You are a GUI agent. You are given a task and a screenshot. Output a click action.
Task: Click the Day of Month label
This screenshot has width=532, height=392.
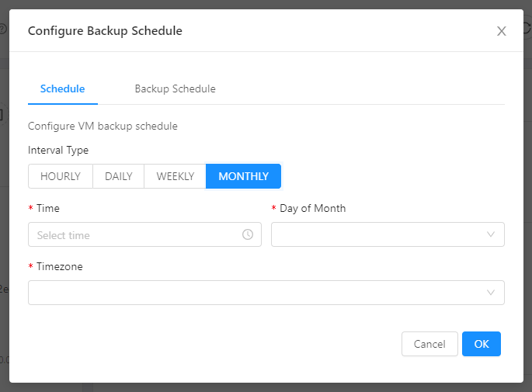(x=312, y=208)
